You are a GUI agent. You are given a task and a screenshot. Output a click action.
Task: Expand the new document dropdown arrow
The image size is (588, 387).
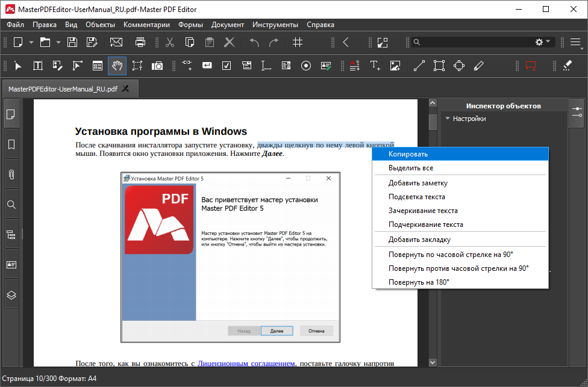pos(30,42)
